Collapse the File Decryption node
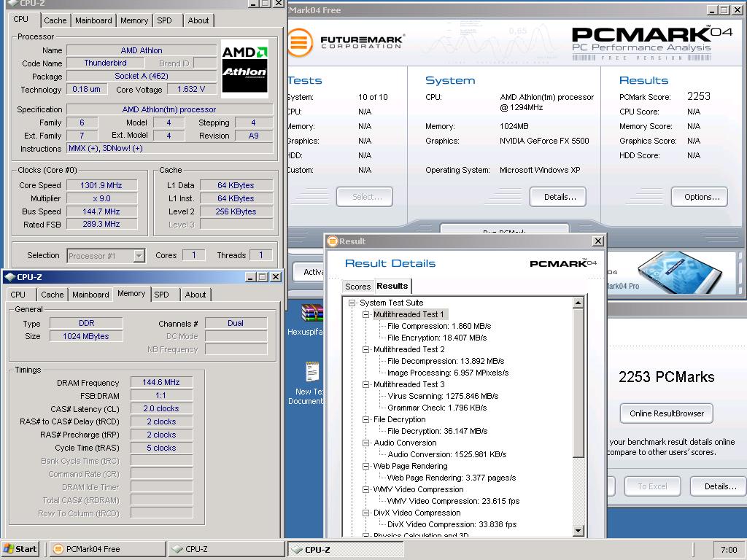The height and width of the screenshot is (560, 747). click(366, 419)
